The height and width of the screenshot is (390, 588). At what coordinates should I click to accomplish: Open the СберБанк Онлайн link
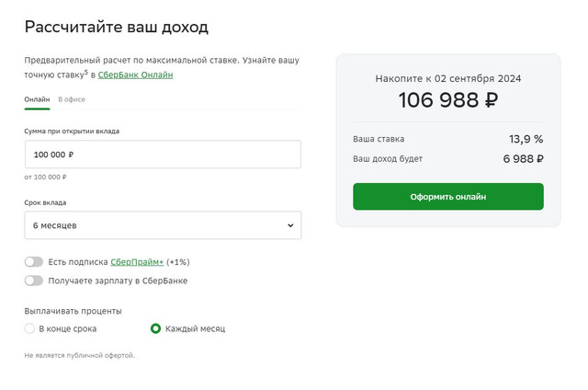click(135, 75)
